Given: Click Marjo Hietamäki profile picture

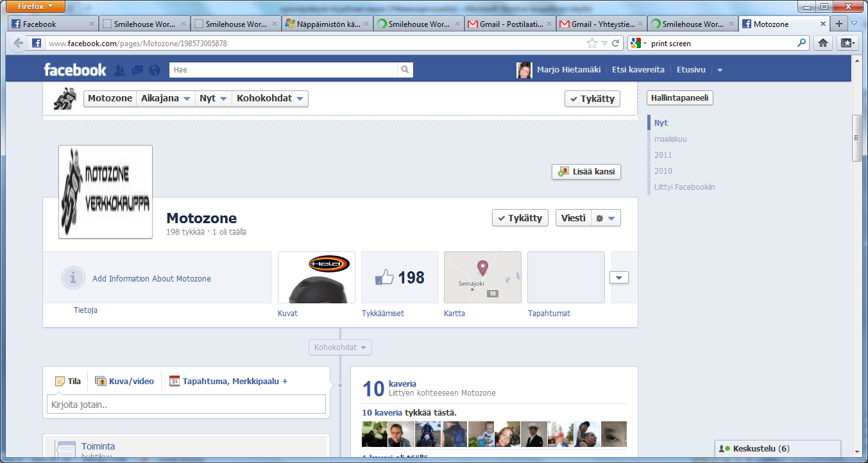Looking at the screenshot, I should [524, 70].
